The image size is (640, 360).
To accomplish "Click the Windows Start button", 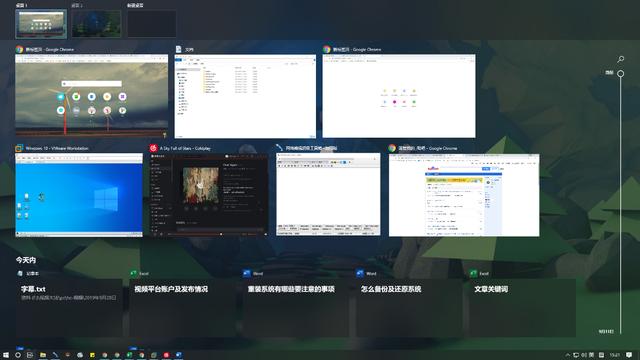I will click(6, 355).
